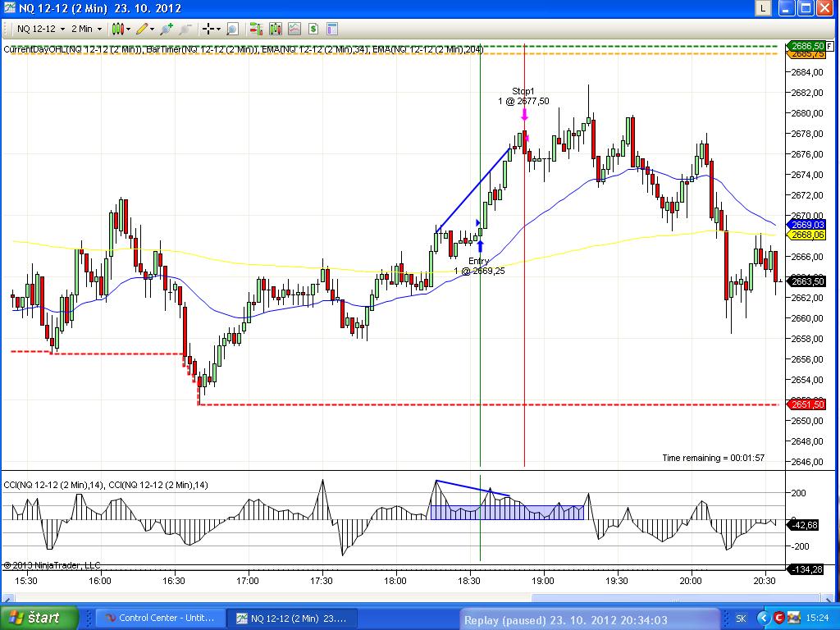Viewport: 840px width, 630px height.
Task: Click the red 2651,50 price label
Action: (x=806, y=404)
